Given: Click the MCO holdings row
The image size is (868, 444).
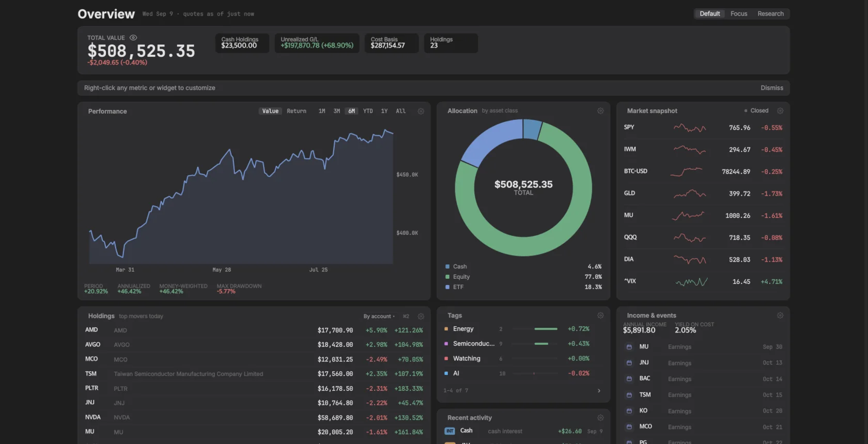Looking at the screenshot, I should [x=254, y=359].
